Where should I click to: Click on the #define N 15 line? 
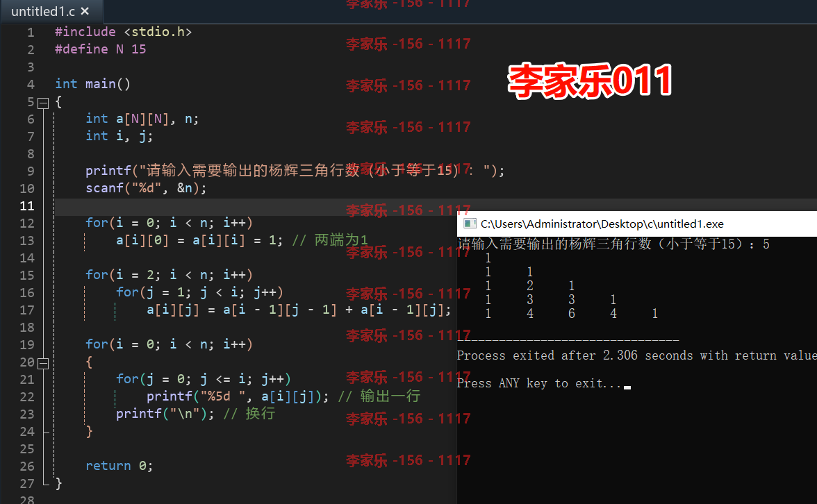(x=101, y=49)
